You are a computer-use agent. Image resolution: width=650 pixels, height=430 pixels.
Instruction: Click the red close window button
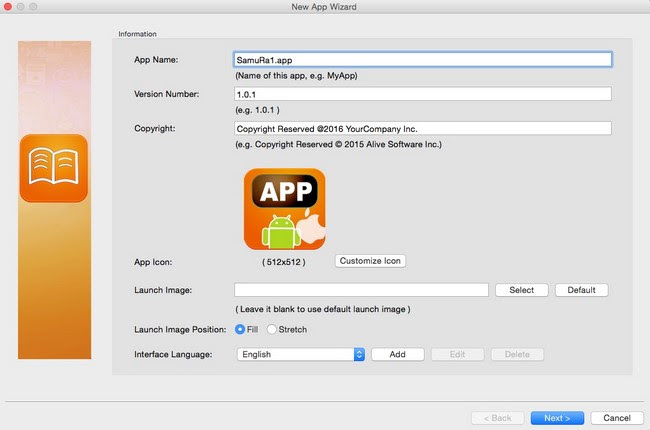(7, 7)
